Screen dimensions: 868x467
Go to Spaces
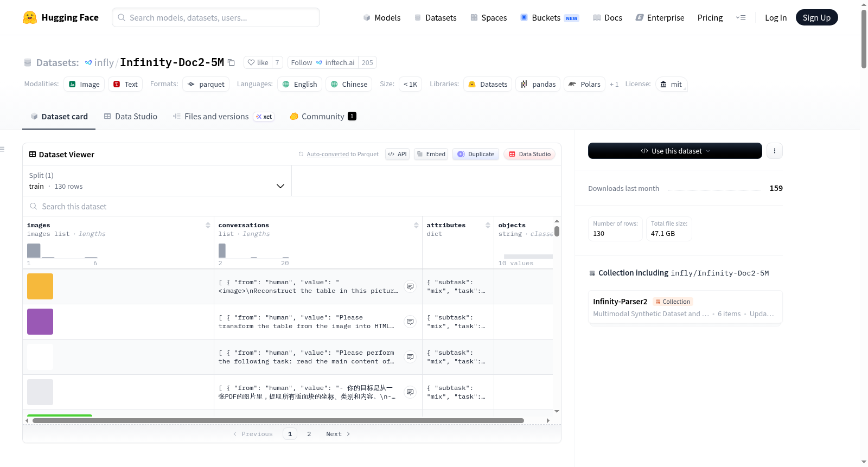489,17
